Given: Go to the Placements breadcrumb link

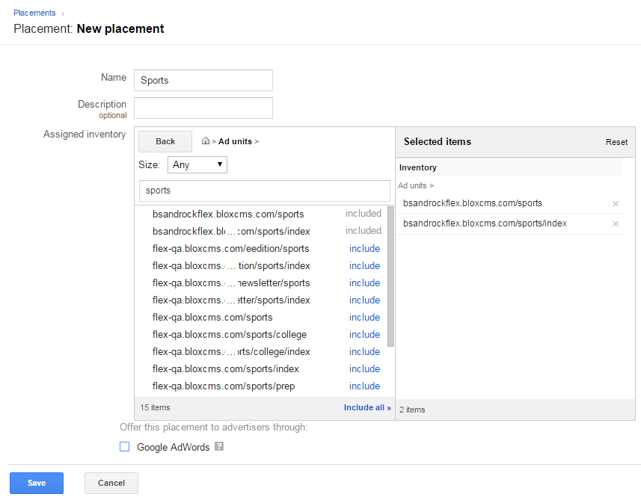Looking at the screenshot, I should pyautogui.click(x=34, y=13).
